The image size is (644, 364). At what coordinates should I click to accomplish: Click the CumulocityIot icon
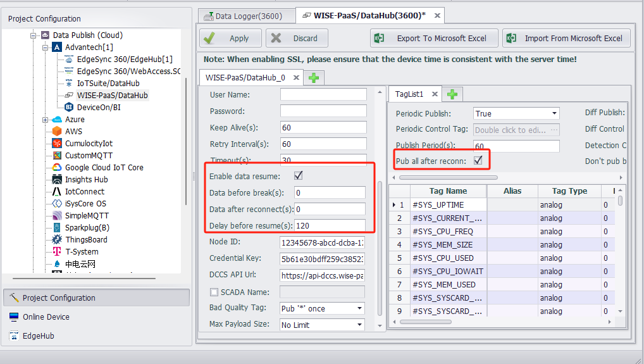click(x=57, y=144)
